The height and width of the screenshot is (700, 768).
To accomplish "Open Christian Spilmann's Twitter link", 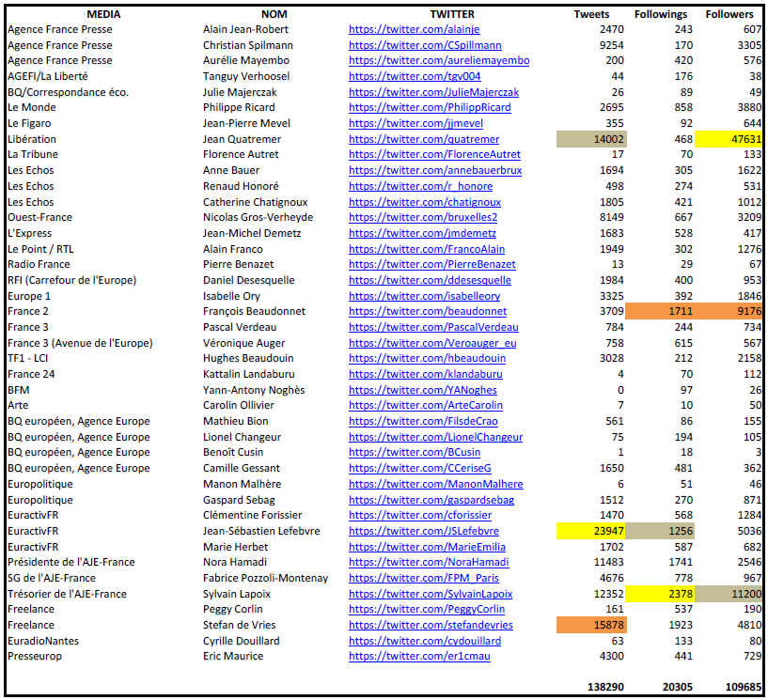I will click(425, 45).
